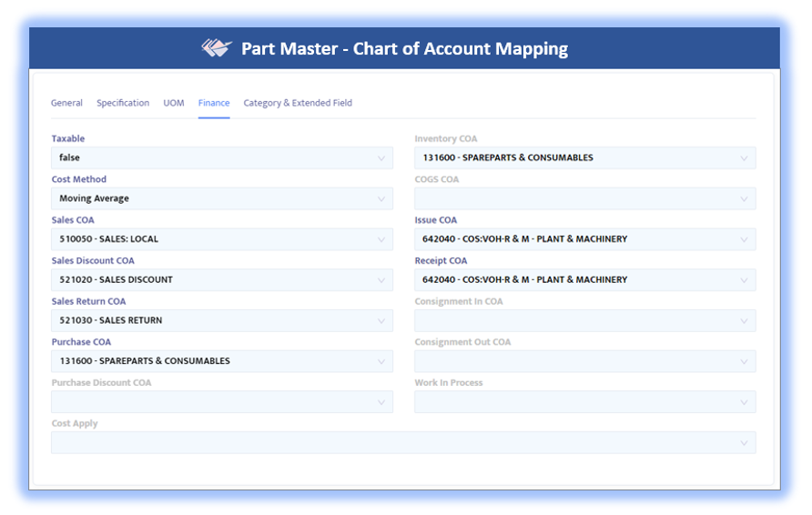Click the logo icon in header
This screenshot has width=812, height=515.
pos(217,48)
